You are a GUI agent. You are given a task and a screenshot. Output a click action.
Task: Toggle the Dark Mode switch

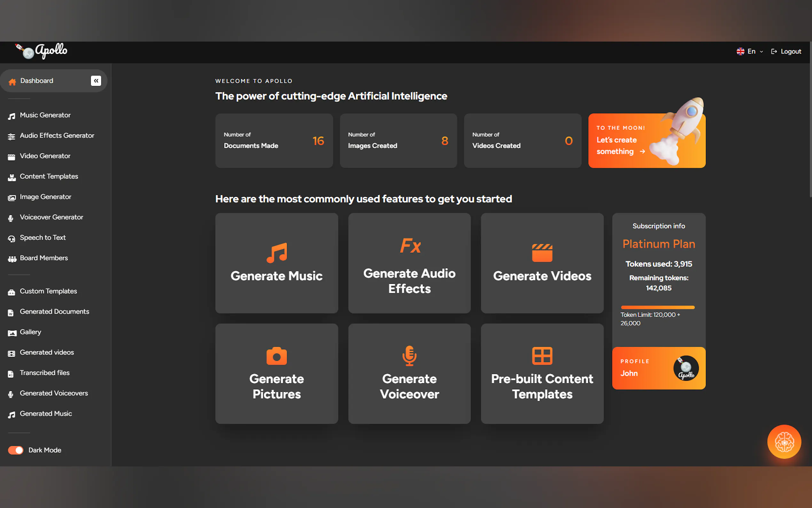tap(16, 450)
